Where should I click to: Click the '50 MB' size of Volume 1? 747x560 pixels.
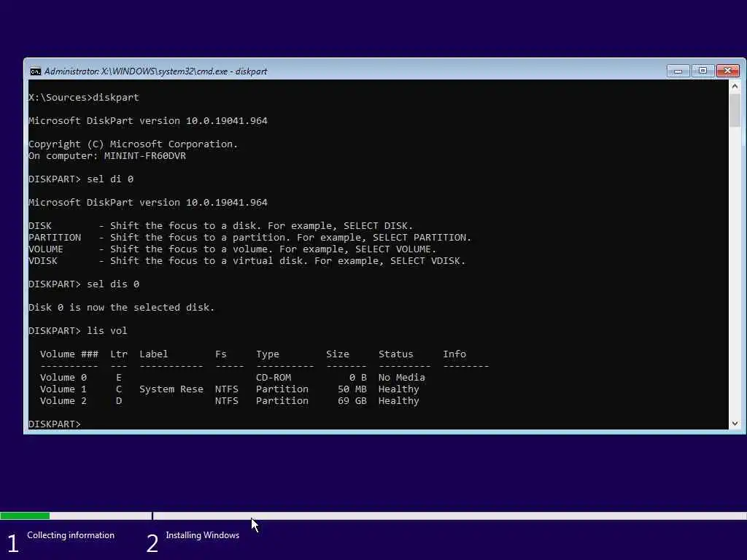[352, 389]
